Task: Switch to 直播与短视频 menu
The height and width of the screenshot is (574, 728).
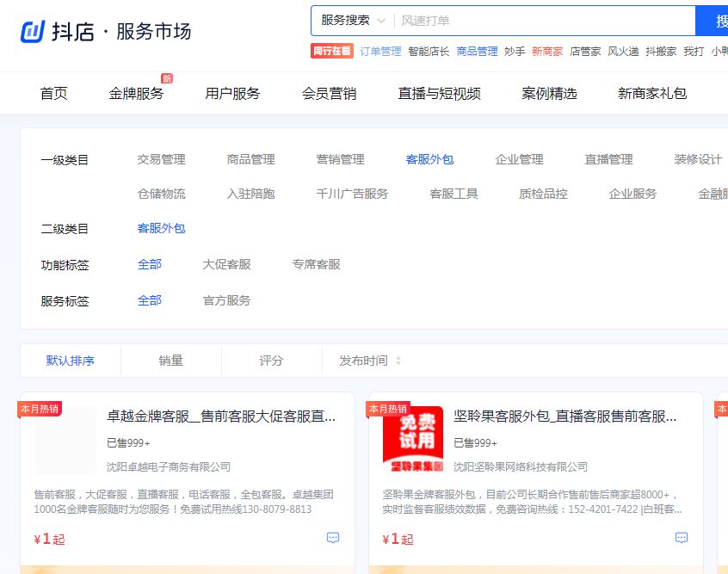Action: pyautogui.click(x=439, y=93)
